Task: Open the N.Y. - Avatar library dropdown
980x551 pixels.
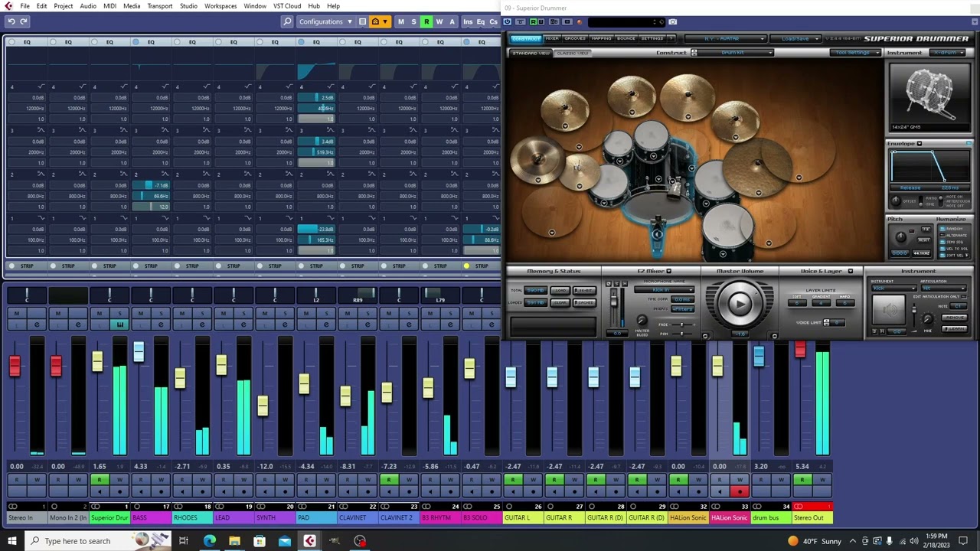Action: point(724,38)
